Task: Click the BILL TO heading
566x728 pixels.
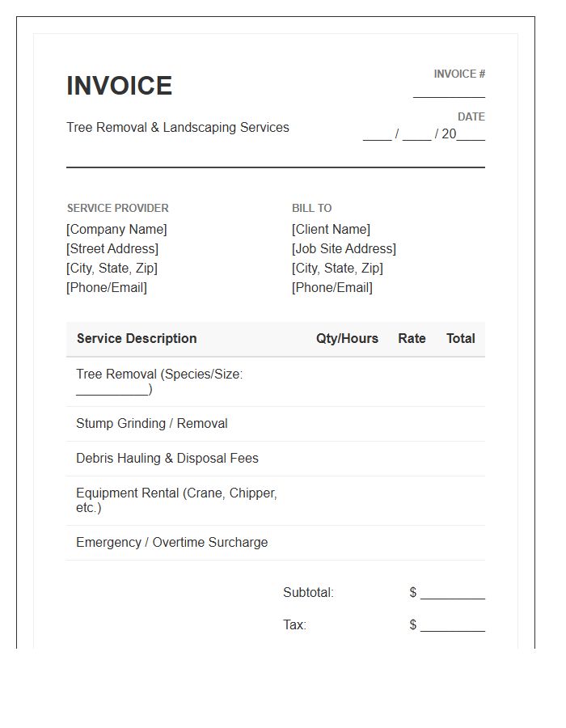Action: coord(312,208)
